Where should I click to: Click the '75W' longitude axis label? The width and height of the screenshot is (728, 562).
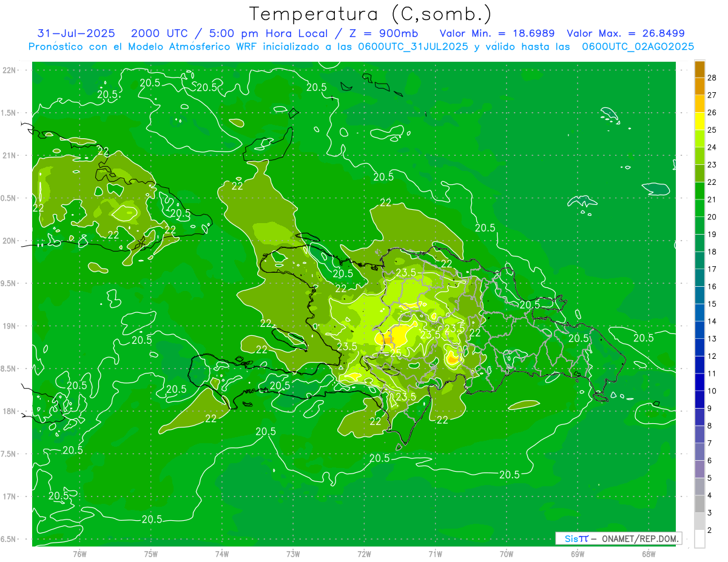point(151,554)
